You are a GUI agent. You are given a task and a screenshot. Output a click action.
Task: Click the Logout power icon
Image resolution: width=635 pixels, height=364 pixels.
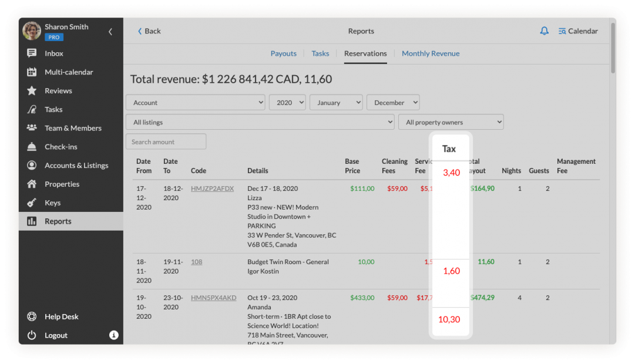point(32,335)
